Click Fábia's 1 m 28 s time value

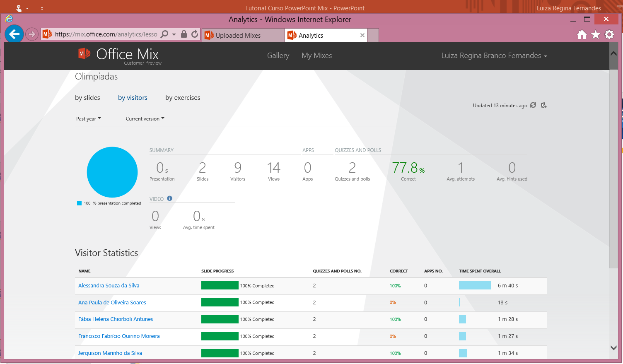[x=508, y=319]
